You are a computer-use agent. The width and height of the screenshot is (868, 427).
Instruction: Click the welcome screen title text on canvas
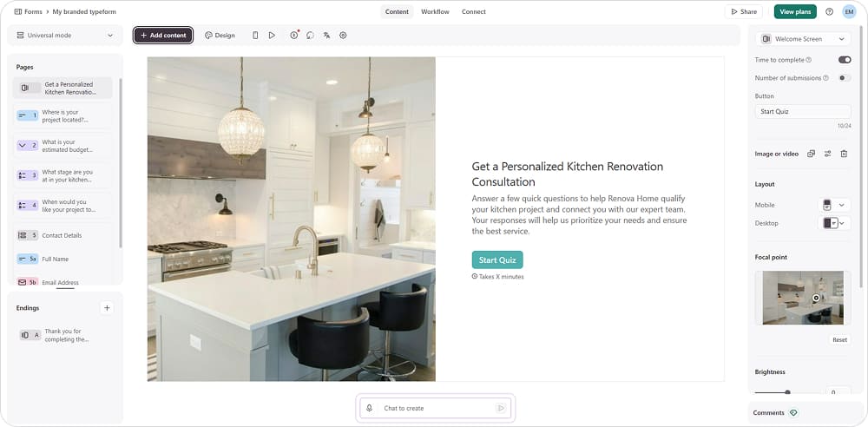(568, 174)
